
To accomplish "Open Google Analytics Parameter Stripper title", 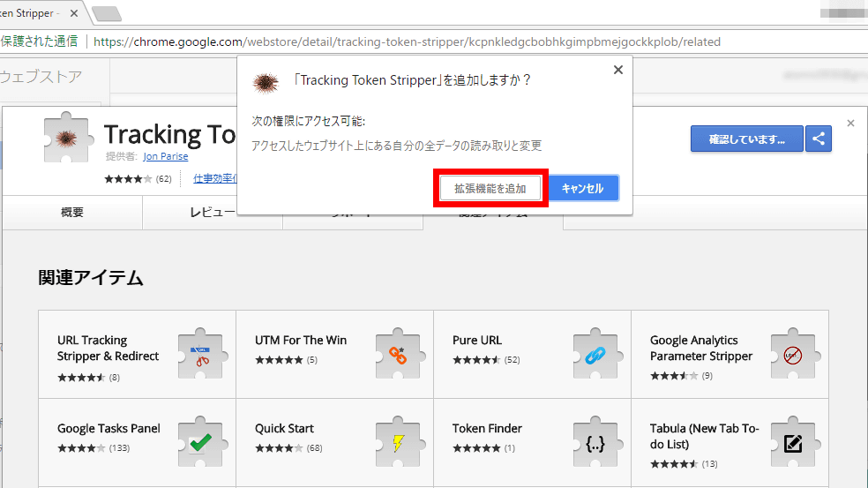I will tap(700, 348).
